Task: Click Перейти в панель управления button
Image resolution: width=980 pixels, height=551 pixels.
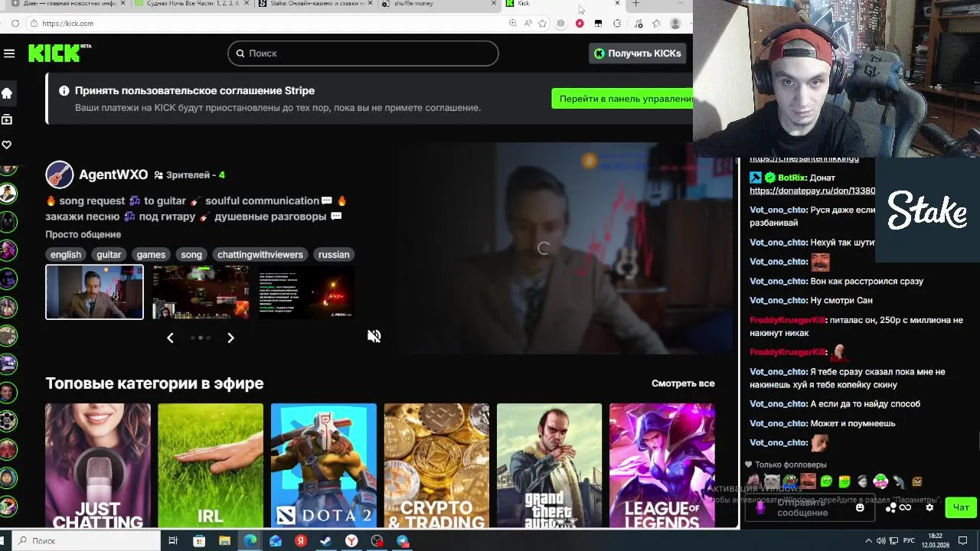Action: coord(622,99)
